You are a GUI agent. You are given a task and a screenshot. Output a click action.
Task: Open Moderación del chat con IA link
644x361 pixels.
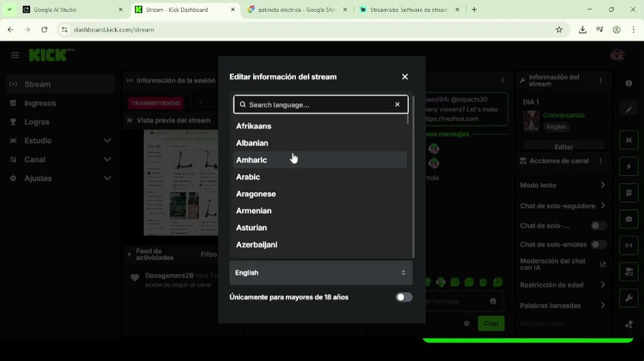563,264
